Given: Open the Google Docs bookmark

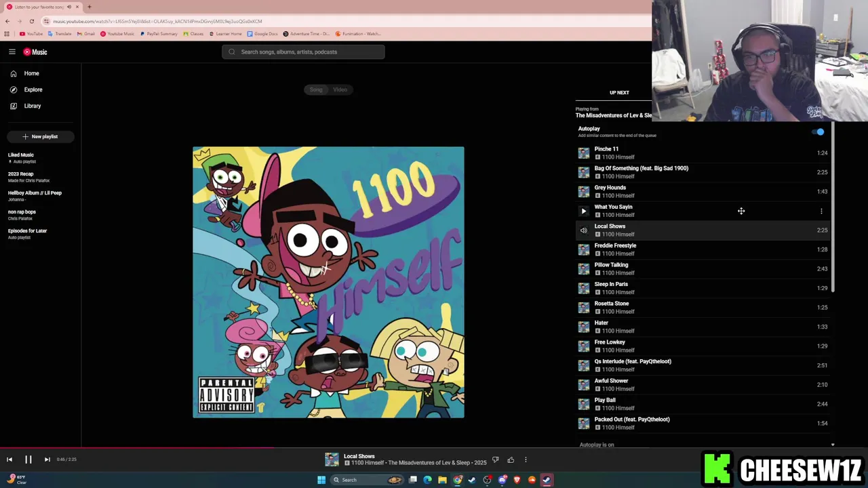Looking at the screenshot, I should (262, 34).
